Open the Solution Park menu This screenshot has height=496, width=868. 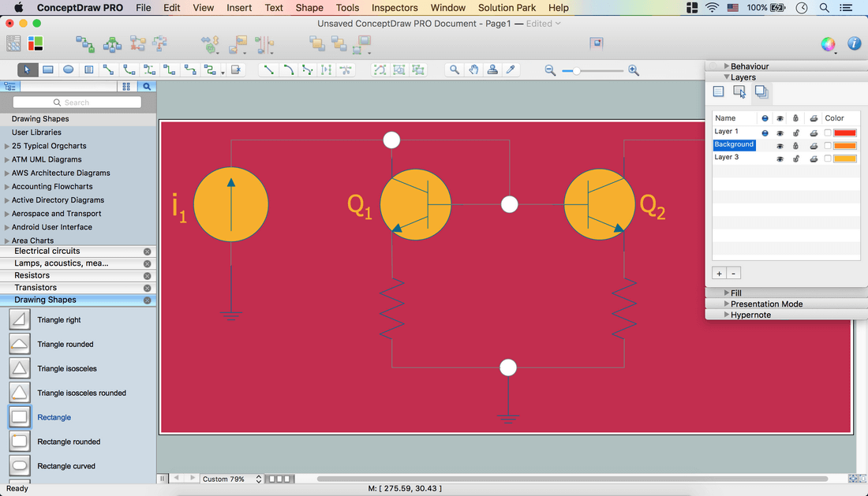(507, 8)
